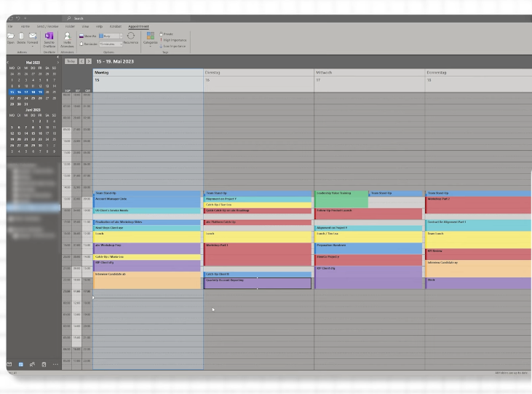Expand the Forward button's dropdown arrow
The image size is (532, 394).
(33, 46)
